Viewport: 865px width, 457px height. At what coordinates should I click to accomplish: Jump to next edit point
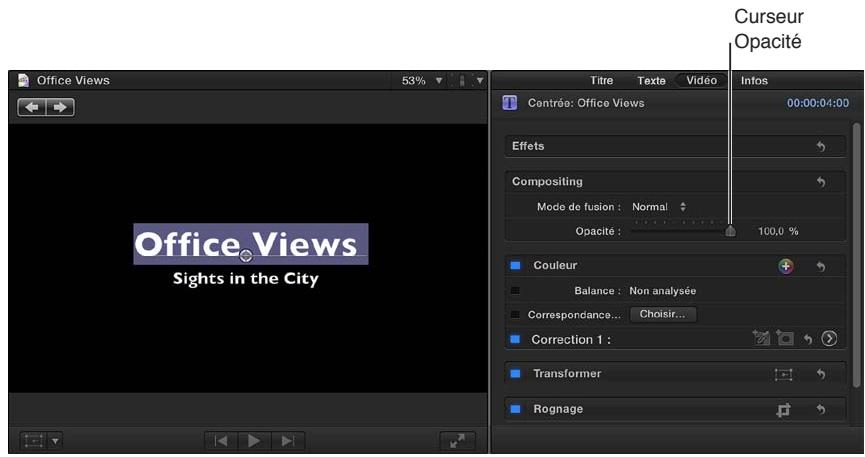(x=287, y=441)
